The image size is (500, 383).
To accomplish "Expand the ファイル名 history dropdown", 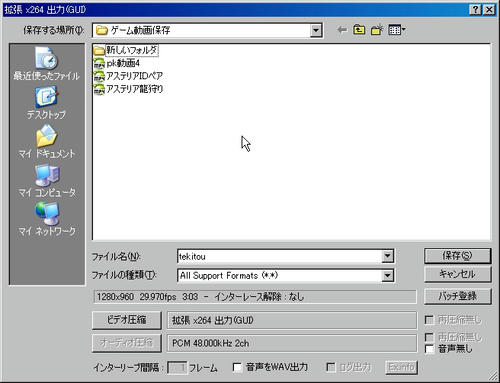I will pyautogui.click(x=387, y=256).
